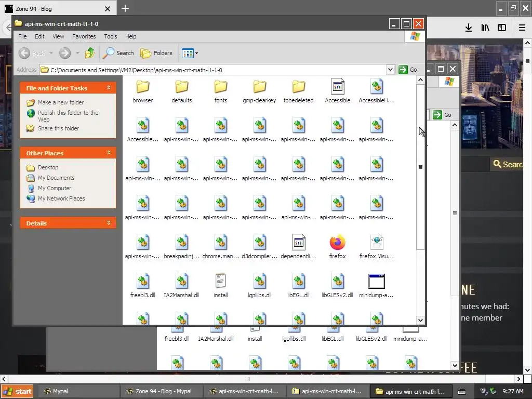Click the front window vertical scrollbar thumb
532x399 pixels.
pos(420,167)
